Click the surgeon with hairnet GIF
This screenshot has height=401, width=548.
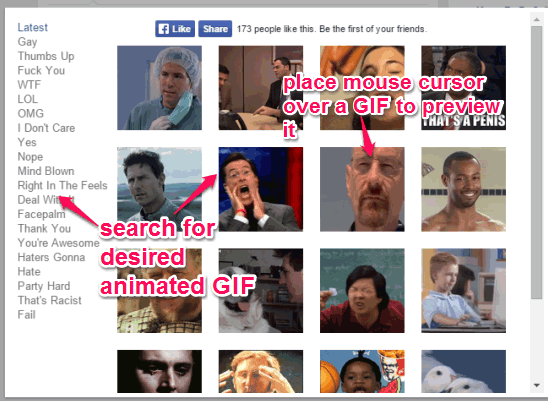coord(159,88)
